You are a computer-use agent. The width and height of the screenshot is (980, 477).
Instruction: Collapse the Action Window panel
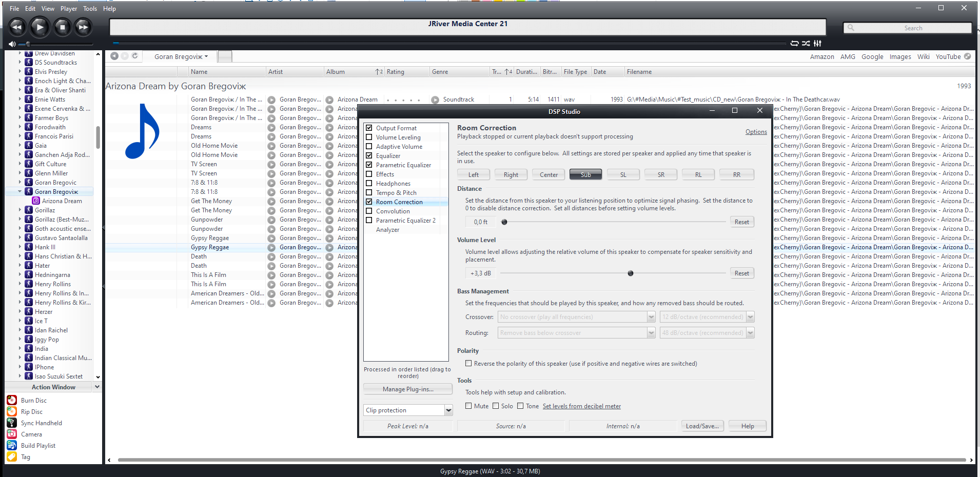tap(97, 387)
